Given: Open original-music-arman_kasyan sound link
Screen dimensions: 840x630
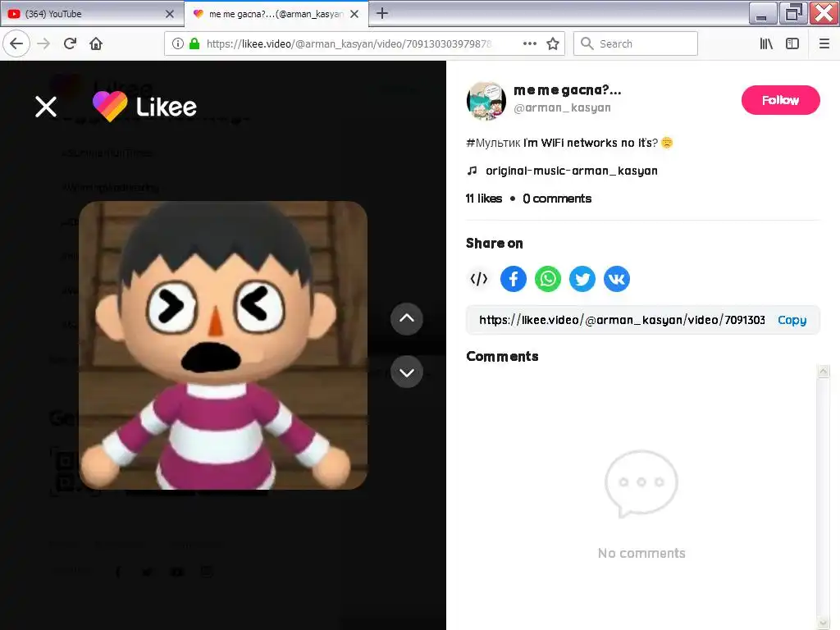Looking at the screenshot, I should tap(572, 171).
